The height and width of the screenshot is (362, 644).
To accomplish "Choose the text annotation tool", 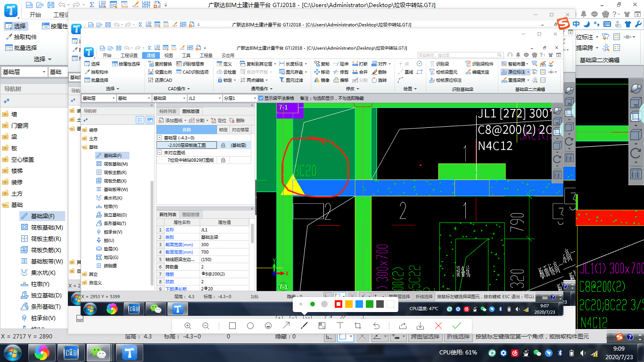I will (x=340, y=326).
